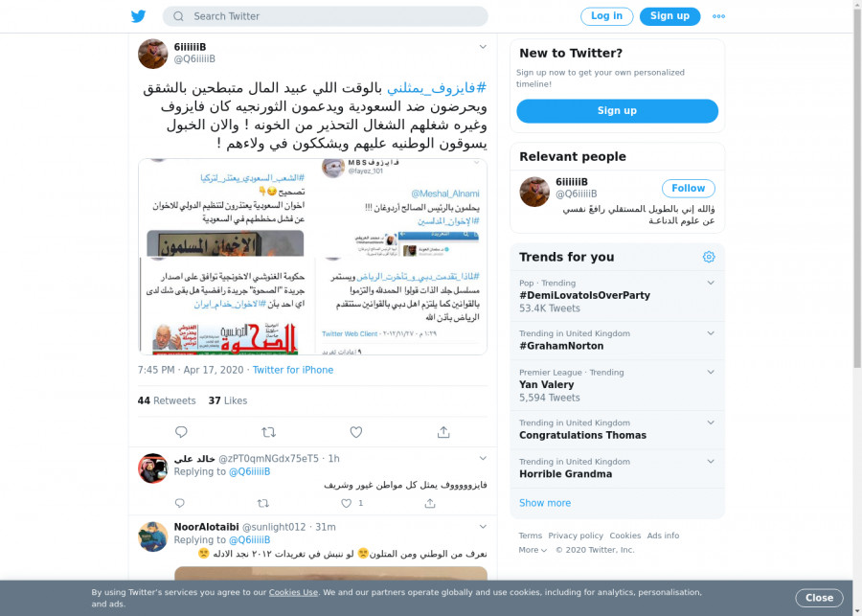The height and width of the screenshot is (616, 862).
Task: Expand chevron beside #DemiLovatoIsOverParty trend
Action: click(711, 283)
